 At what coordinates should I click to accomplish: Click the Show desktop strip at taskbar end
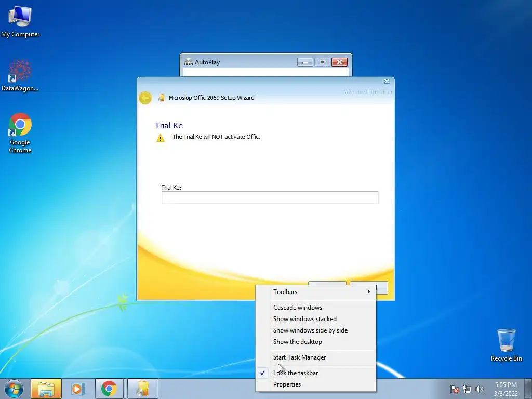tap(529, 389)
